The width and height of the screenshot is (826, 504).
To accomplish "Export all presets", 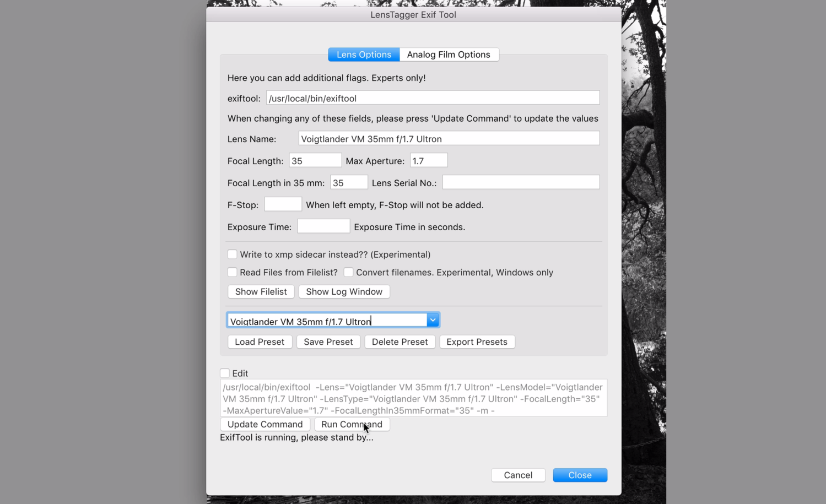I will click(477, 342).
